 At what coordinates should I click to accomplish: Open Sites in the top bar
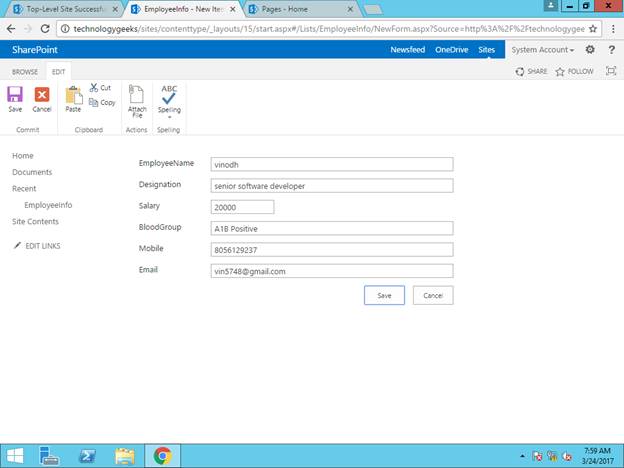[x=486, y=50]
